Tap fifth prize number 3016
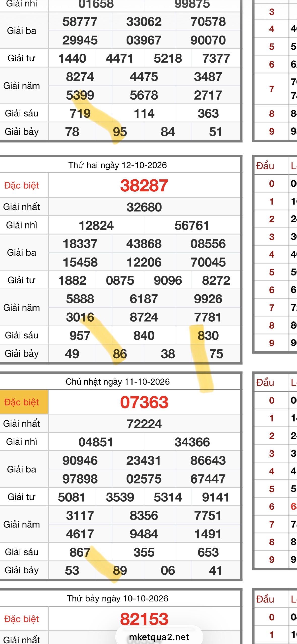 80,317
